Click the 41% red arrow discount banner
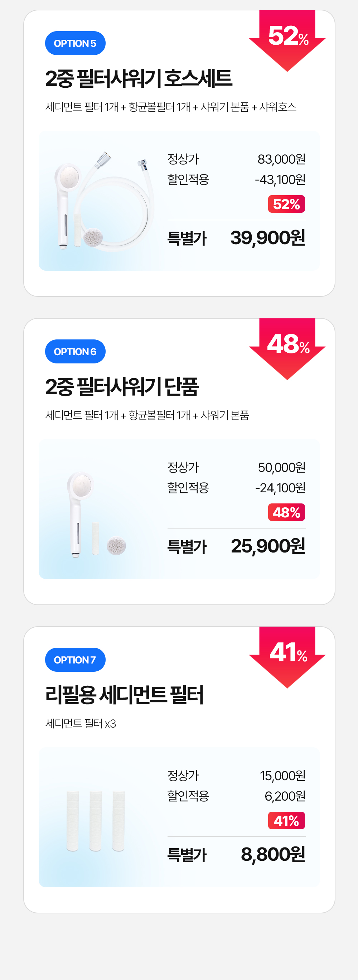Image resolution: width=358 pixels, height=980 pixels. tap(287, 657)
